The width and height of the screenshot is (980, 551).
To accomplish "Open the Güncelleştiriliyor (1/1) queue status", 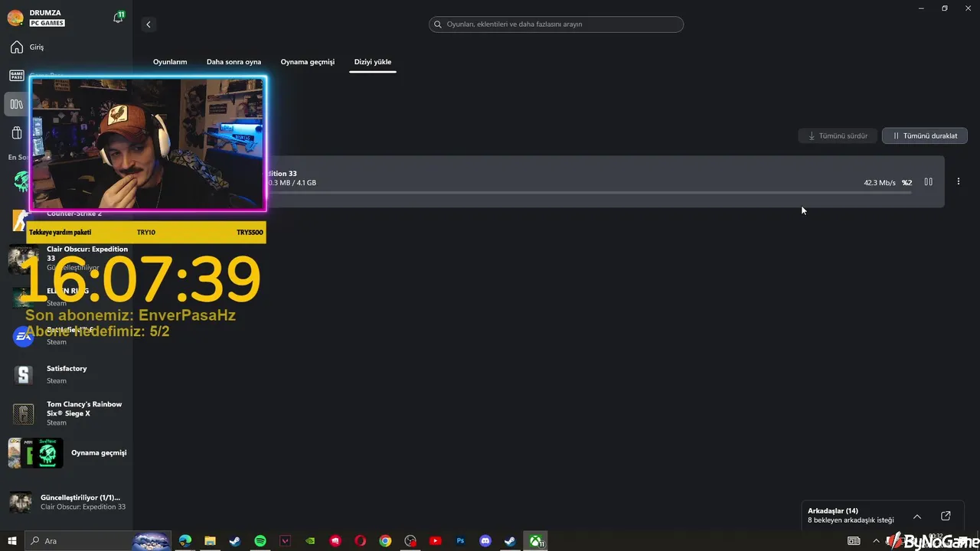I will (67, 502).
